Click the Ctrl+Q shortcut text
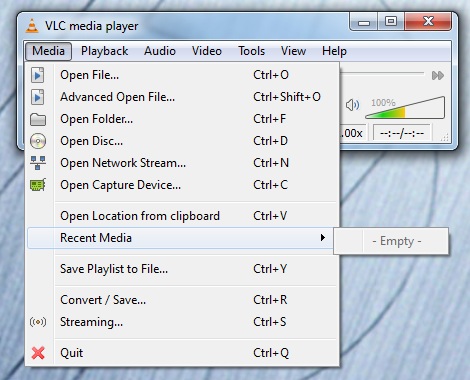This screenshot has height=380, width=470. click(271, 353)
